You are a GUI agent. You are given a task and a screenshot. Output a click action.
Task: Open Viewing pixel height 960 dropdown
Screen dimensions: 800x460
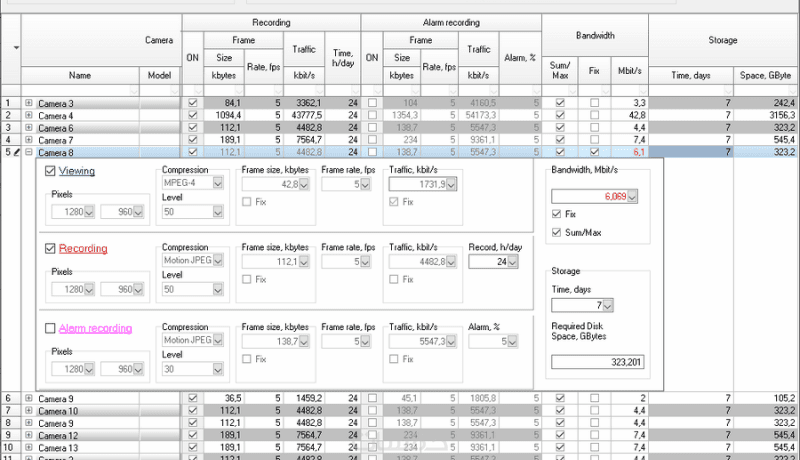138,212
